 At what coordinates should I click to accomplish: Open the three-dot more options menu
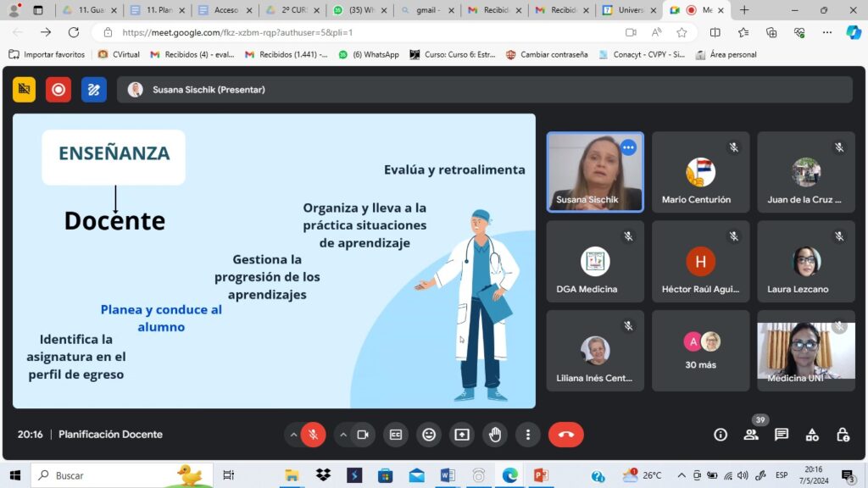[x=528, y=435]
